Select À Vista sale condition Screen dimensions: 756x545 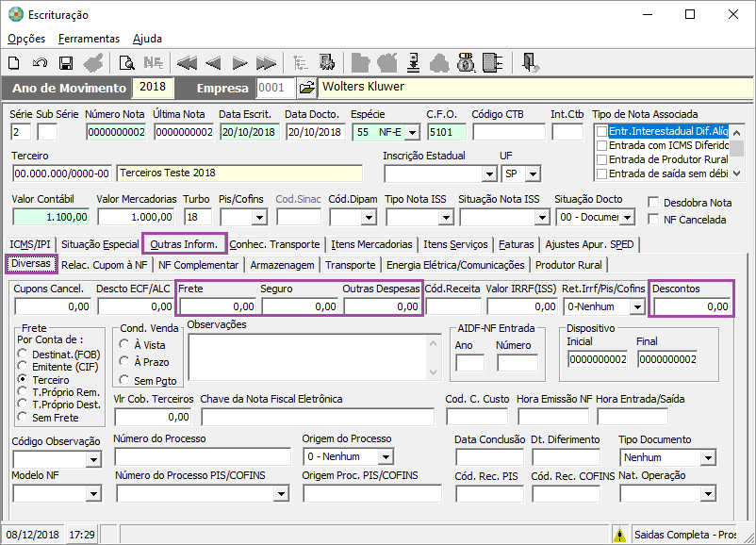click(x=124, y=344)
